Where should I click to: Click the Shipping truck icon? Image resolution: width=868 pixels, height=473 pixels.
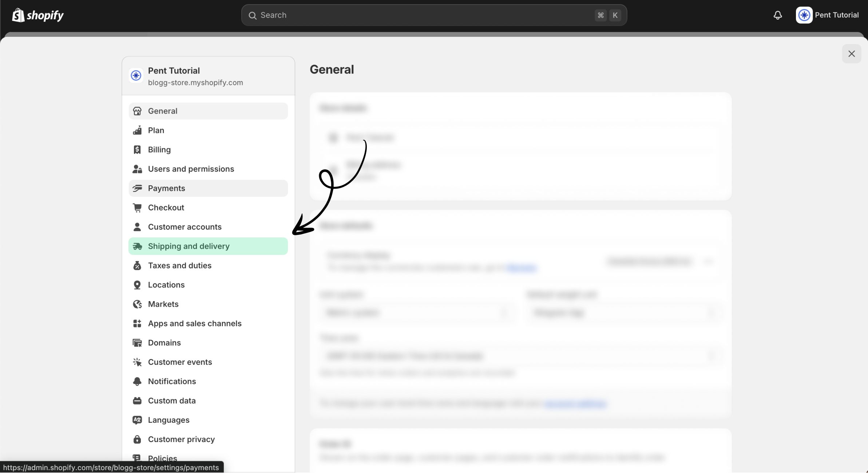[137, 246]
